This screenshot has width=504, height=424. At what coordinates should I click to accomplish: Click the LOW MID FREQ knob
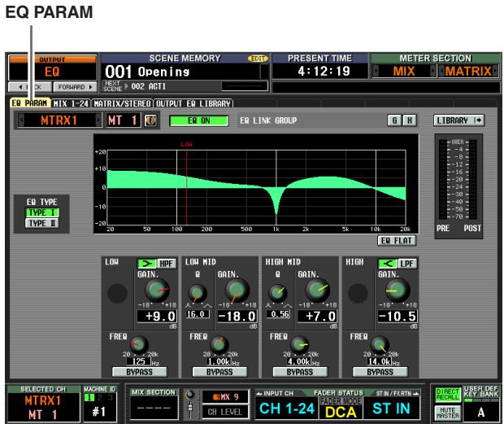coord(219,344)
